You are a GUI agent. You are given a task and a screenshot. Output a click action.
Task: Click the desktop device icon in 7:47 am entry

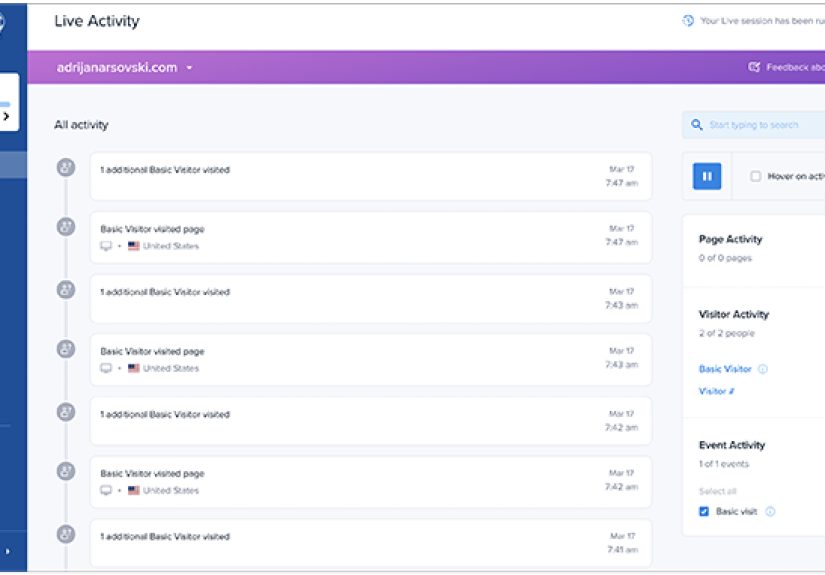pyautogui.click(x=106, y=246)
